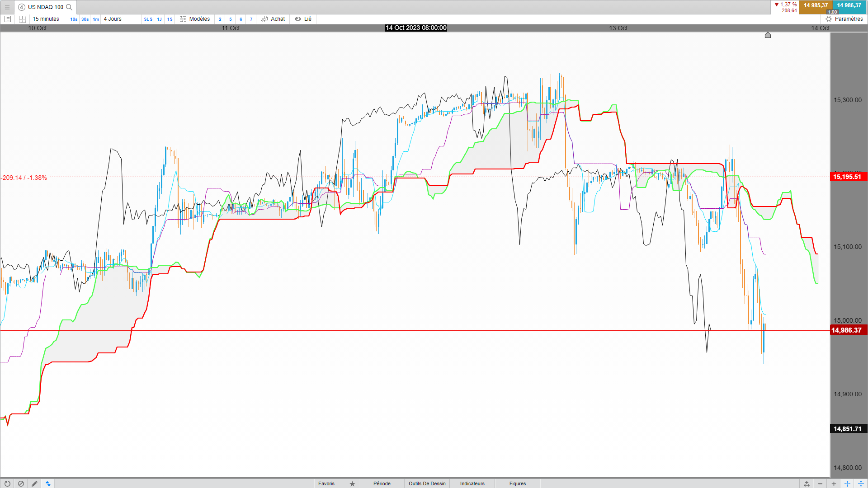Screen dimensions: 868x488
Task: Select the pencil drawing icon in bottom bar
Action: [34, 483]
